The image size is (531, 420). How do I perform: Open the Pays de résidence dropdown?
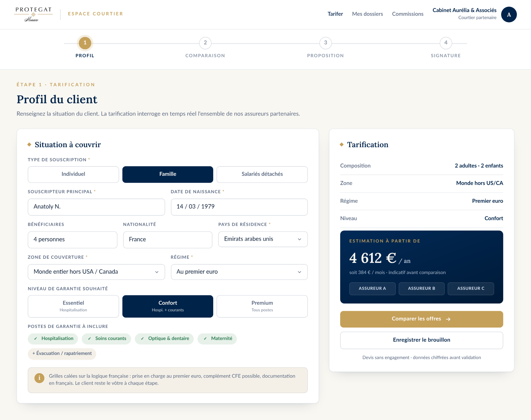tap(263, 239)
